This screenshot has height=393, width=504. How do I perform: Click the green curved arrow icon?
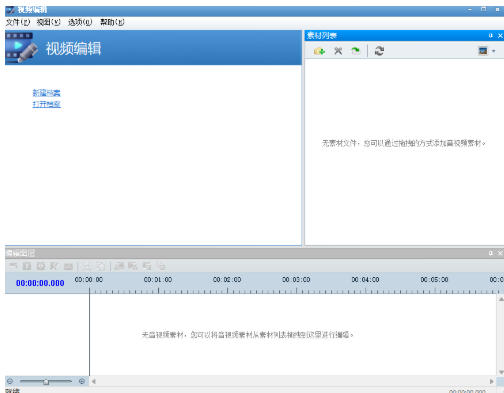(356, 51)
